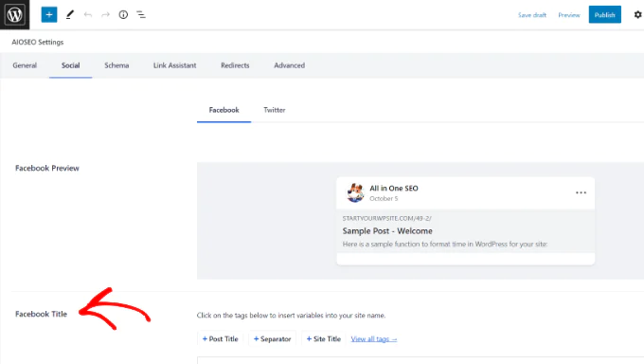Viewport: 644px width, 364px height.
Task: Go to the Redirects tab
Action: [x=235, y=65]
